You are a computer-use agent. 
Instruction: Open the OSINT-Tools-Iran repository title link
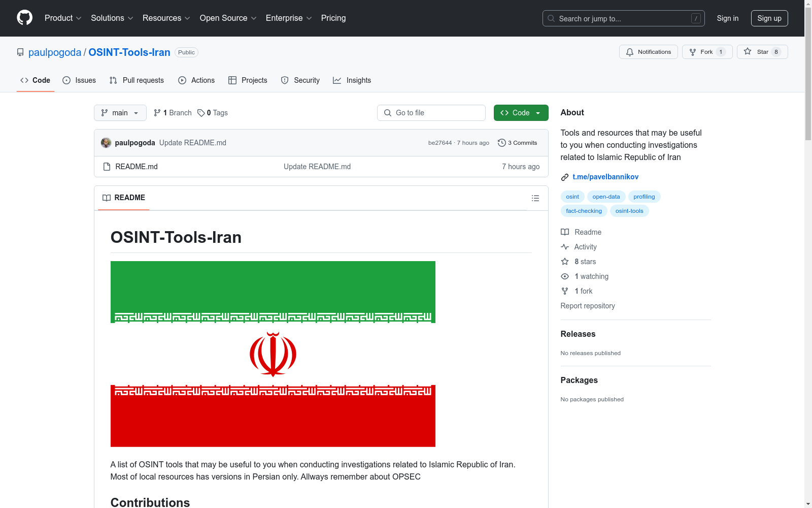[x=129, y=52]
